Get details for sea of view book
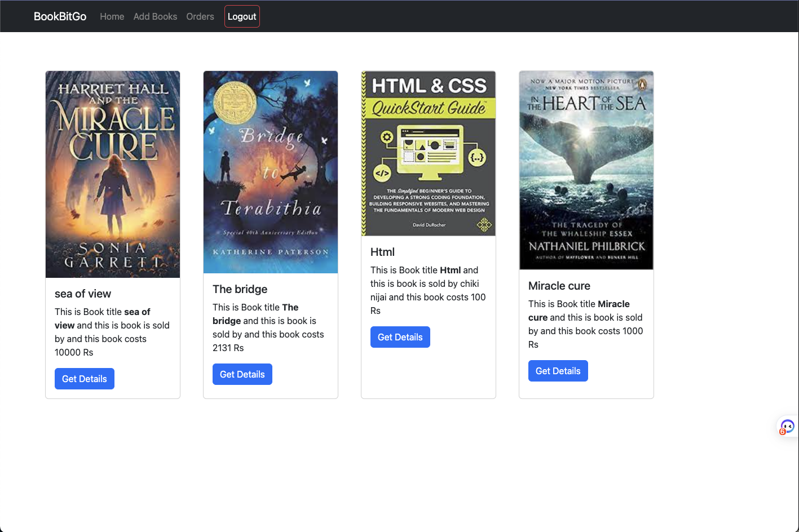Image resolution: width=799 pixels, height=532 pixels. [x=85, y=379]
